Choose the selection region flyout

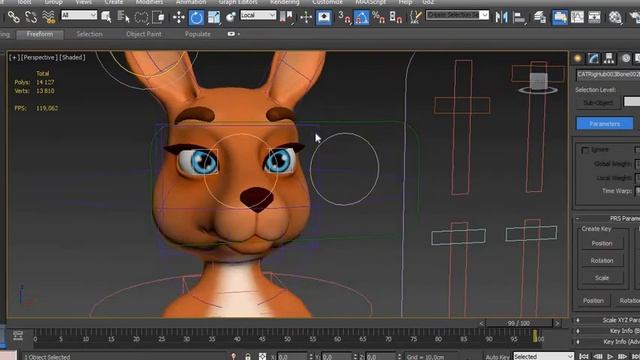[141, 17]
